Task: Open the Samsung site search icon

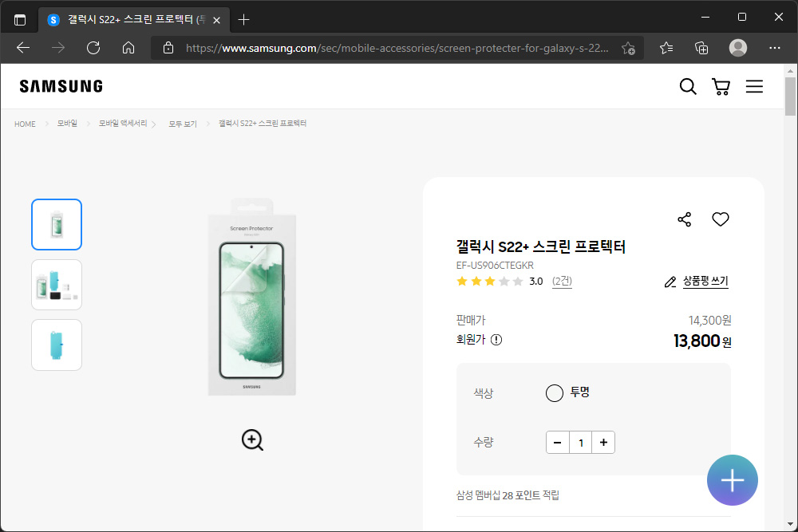Action: (688, 86)
